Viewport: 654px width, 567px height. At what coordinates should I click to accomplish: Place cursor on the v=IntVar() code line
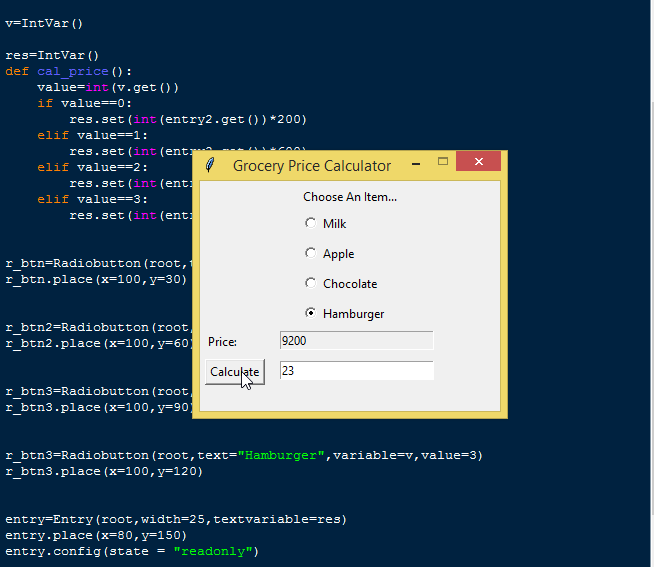(45, 23)
